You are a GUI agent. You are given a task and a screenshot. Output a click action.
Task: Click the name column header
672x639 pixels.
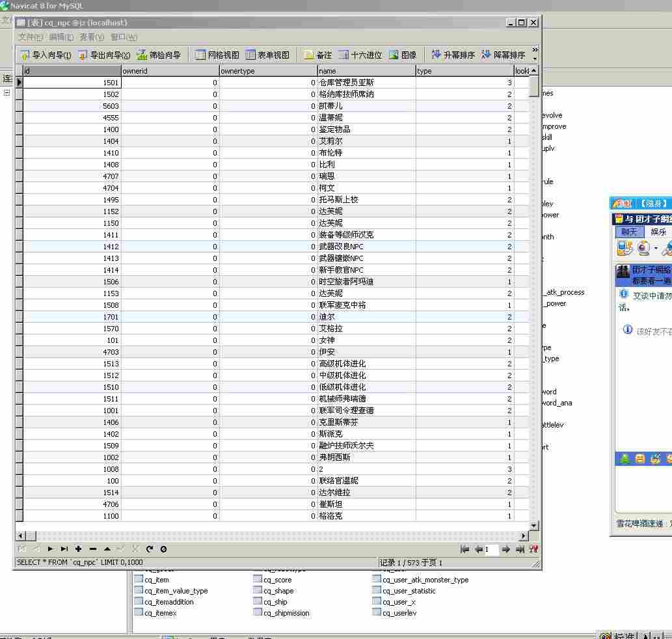(x=366, y=71)
